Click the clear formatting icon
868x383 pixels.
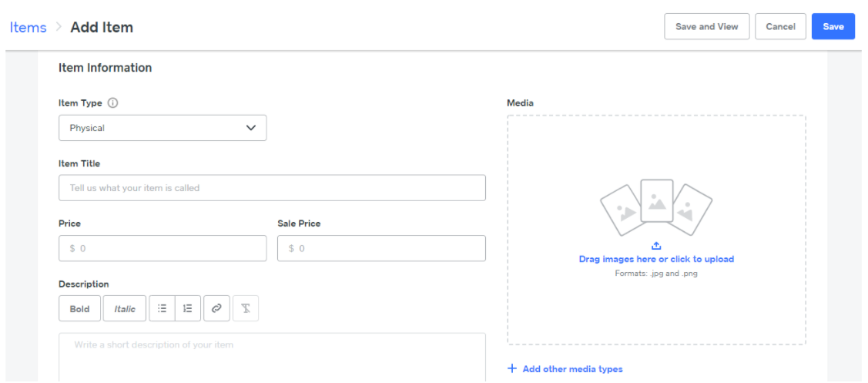point(246,309)
